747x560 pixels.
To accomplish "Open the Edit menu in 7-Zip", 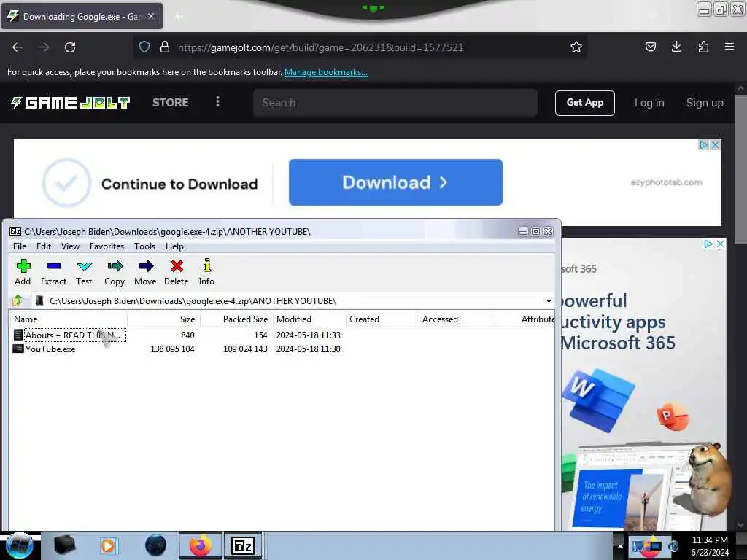I will coord(43,246).
